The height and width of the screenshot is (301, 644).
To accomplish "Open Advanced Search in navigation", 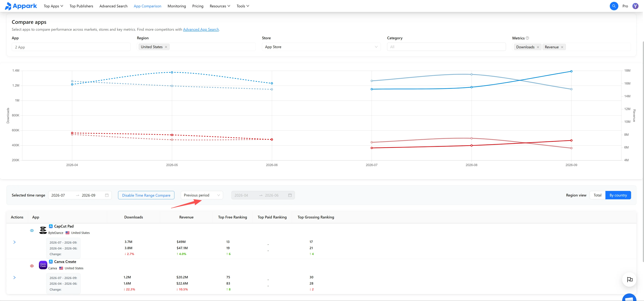I will click(113, 6).
